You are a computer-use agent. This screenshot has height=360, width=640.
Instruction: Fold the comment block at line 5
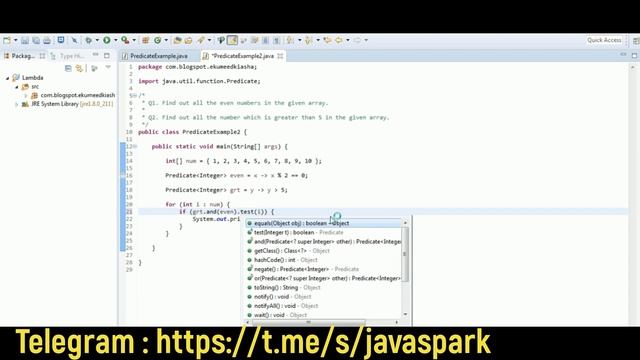[135, 96]
